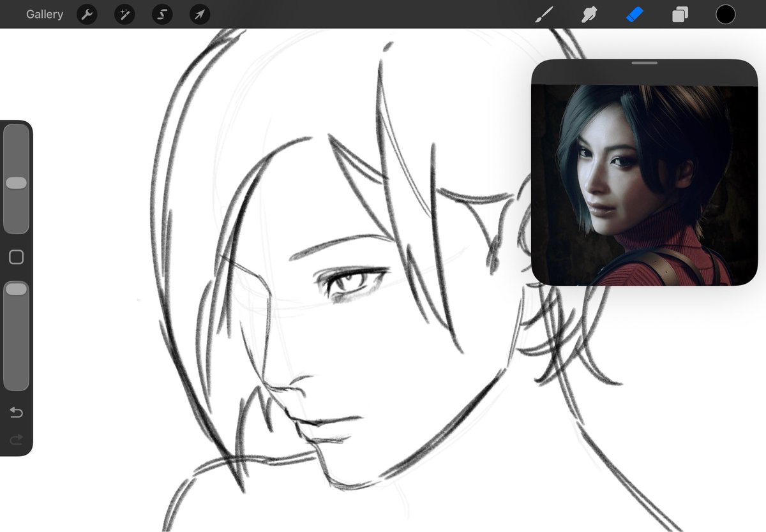Tap the reference photo of the woman
The width and height of the screenshot is (766, 532).
coord(644,185)
